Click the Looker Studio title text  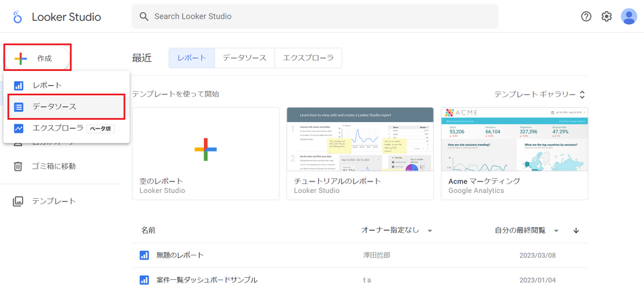tap(66, 17)
